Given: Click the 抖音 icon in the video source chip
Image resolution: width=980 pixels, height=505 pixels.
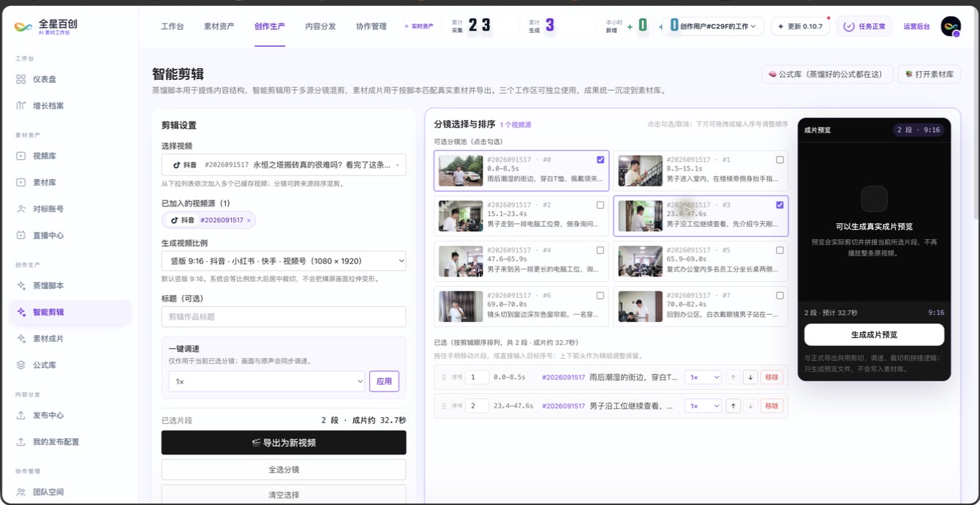Looking at the screenshot, I should [x=175, y=220].
